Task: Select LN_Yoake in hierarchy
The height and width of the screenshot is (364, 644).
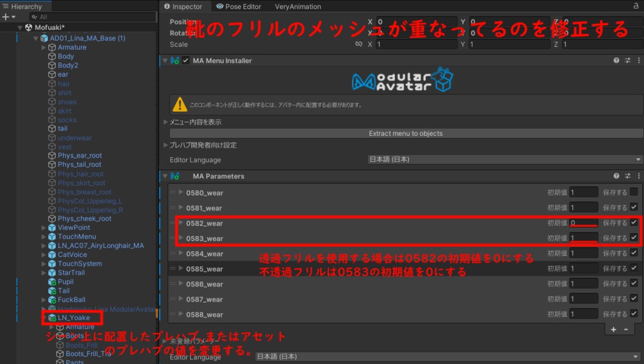Action: (74, 317)
